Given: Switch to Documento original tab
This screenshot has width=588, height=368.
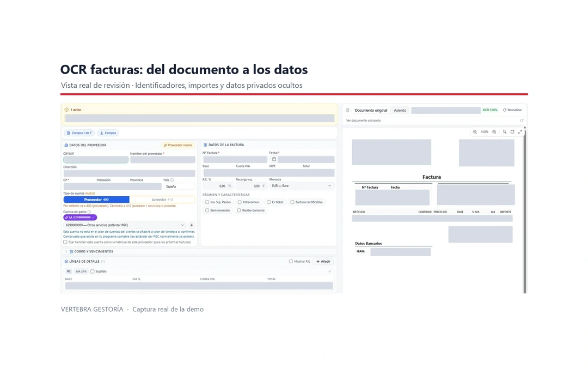Looking at the screenshot, I should (x=371, y=110).
